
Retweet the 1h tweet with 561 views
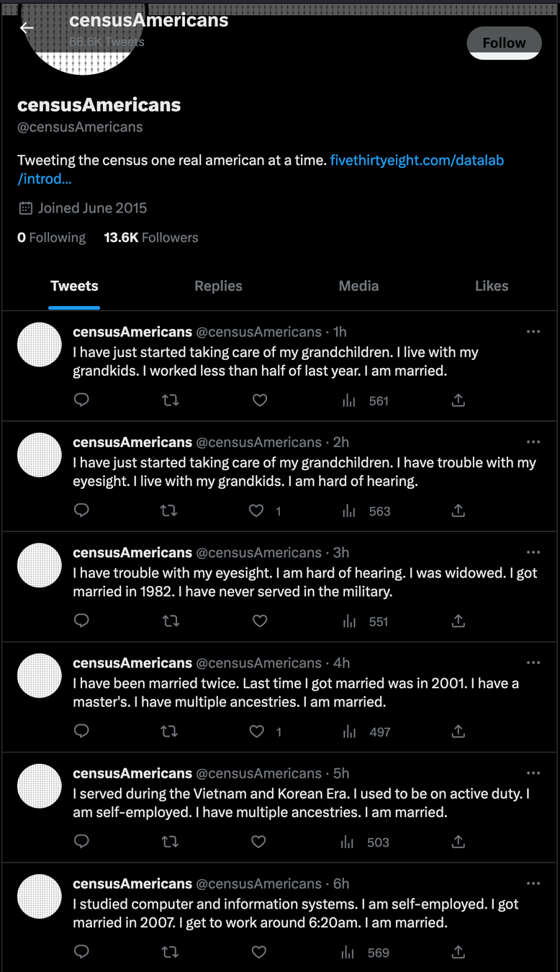(170, 400)
